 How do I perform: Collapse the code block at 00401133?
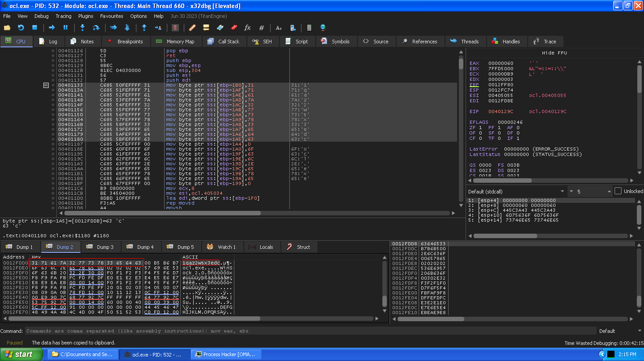click(46, 85)
